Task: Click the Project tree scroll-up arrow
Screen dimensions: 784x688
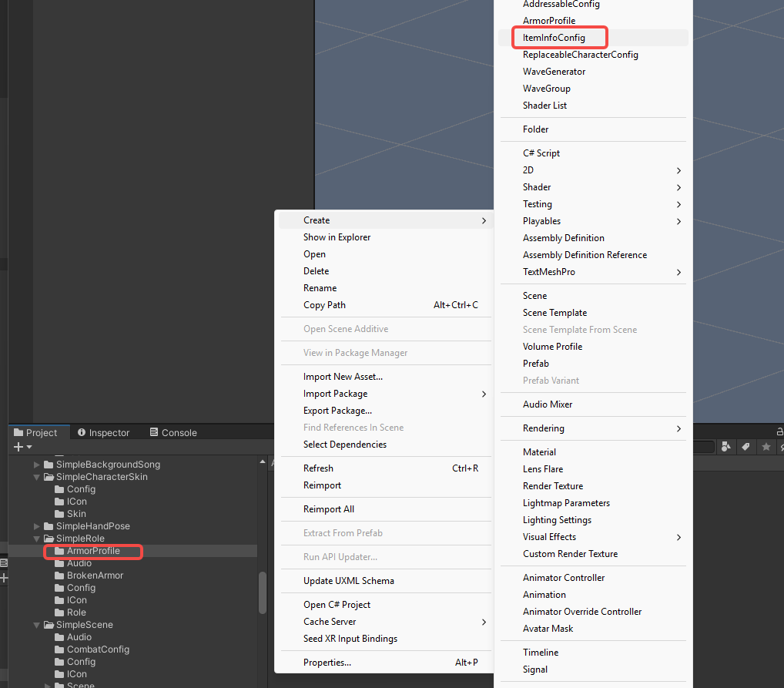Action: click(263, 461)
